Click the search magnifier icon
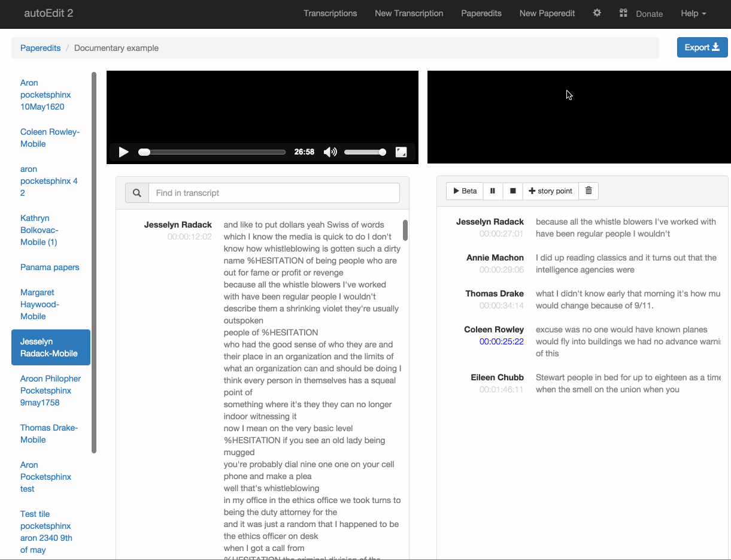The height and width of the screenshot is (560, 731). click(137, 193)
